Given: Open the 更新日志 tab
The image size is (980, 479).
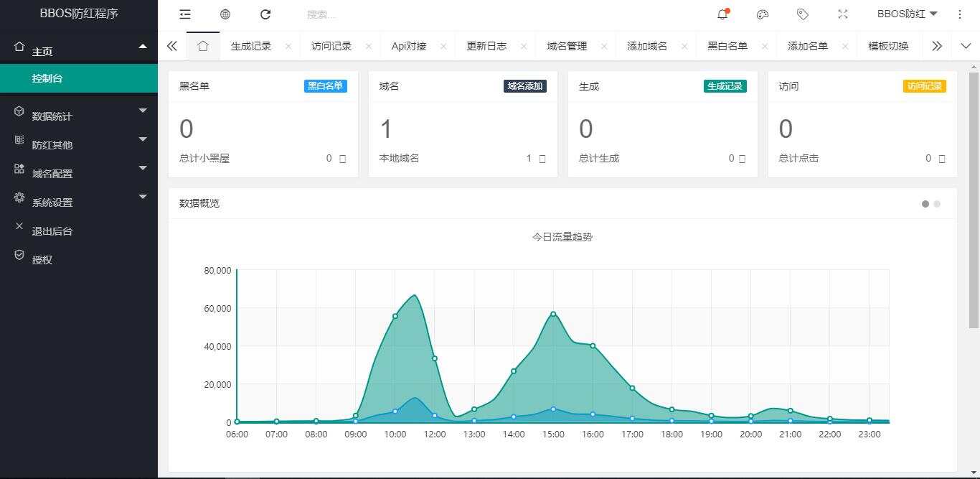Looking at the screenshot, I should tap(485, 45).
